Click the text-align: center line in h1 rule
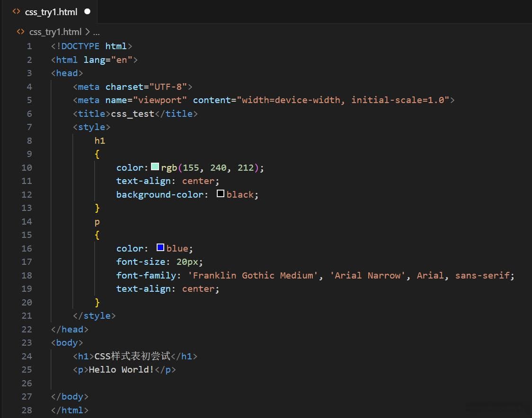 (168, 181)
